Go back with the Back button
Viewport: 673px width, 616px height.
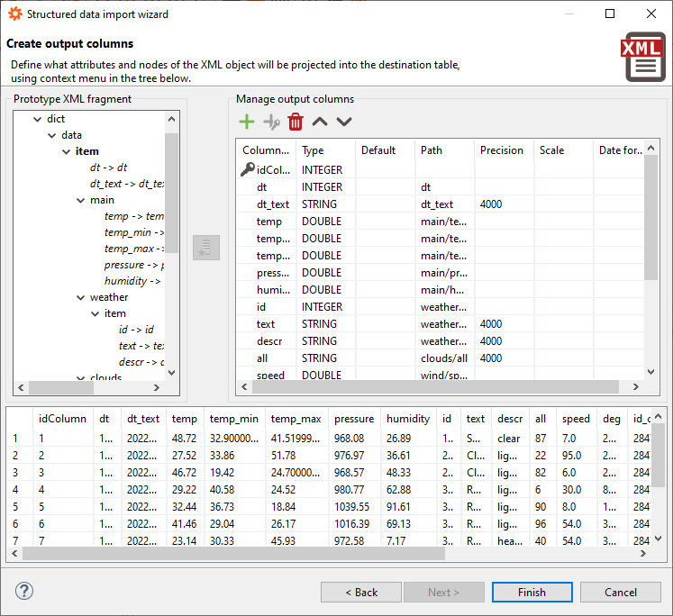click(x=361, y=592)
